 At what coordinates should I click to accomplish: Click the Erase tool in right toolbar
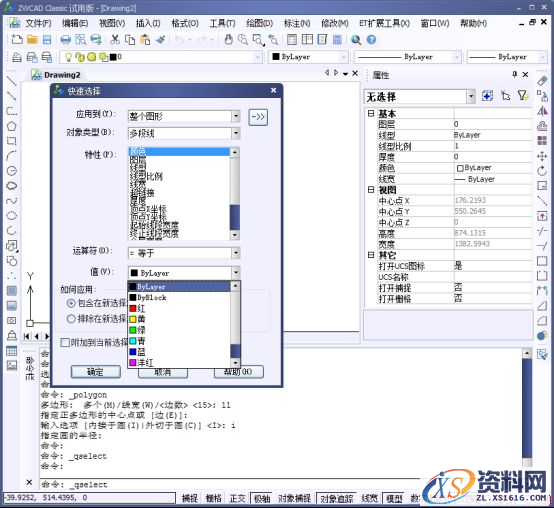coord(542,81)
